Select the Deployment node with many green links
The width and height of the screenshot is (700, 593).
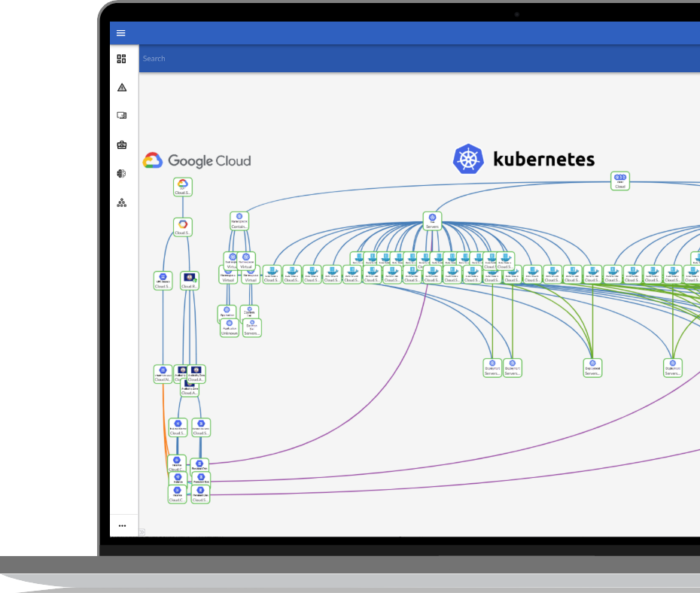(592, 368)
